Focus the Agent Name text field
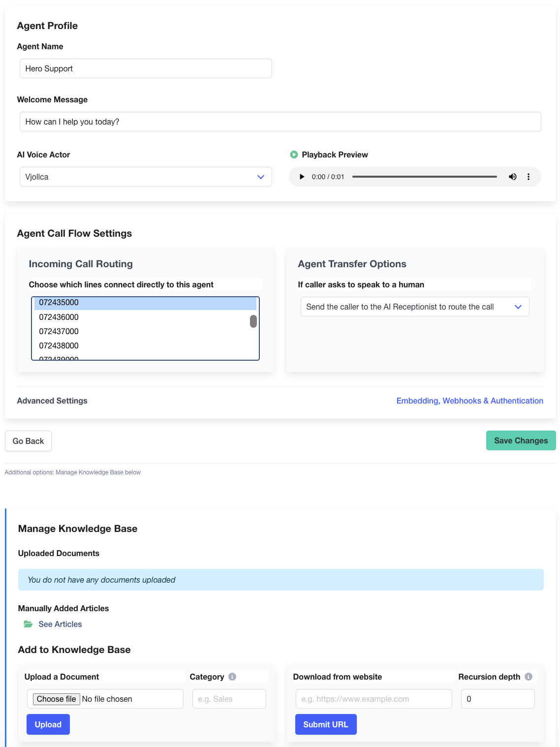This screenshot has height=747, width=560. pos(146,68)
